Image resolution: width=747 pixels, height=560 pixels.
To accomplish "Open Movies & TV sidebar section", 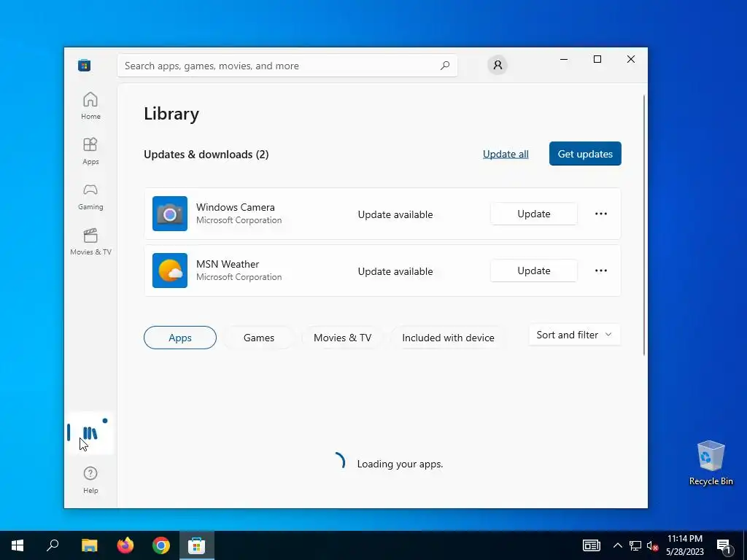I will 90,241.
